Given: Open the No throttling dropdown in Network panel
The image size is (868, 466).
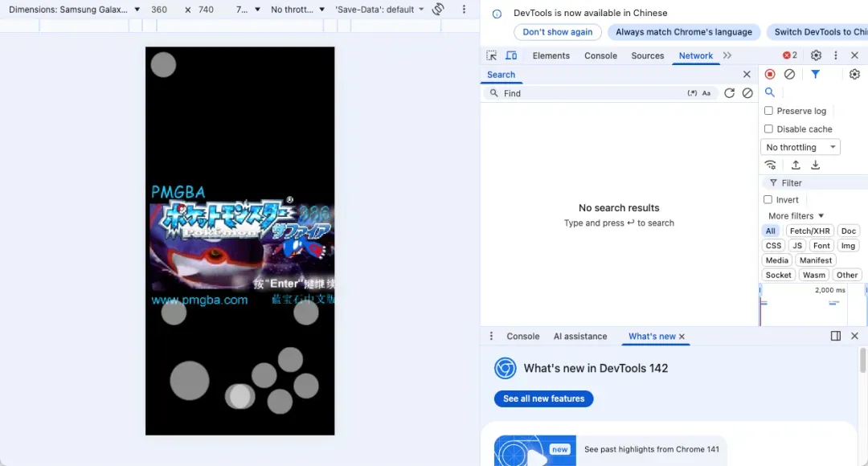Looking at the screenshot, I should point(800,147).
